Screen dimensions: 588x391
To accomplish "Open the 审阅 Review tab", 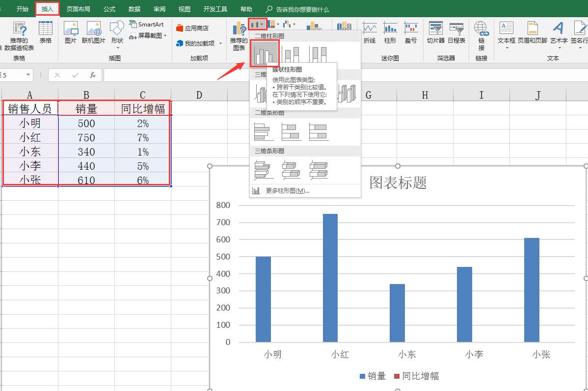I will [160, 9].
